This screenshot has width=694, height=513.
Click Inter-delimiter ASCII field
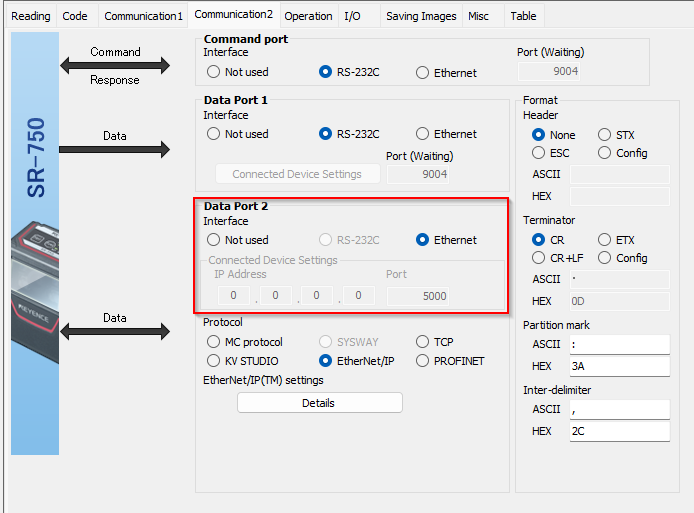[620, 409]
